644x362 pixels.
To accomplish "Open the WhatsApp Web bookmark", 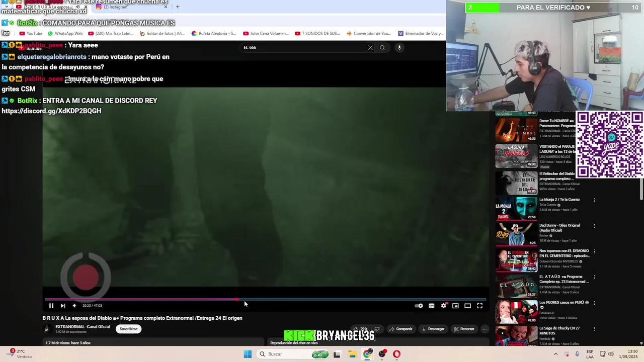I will click(65, 34).
